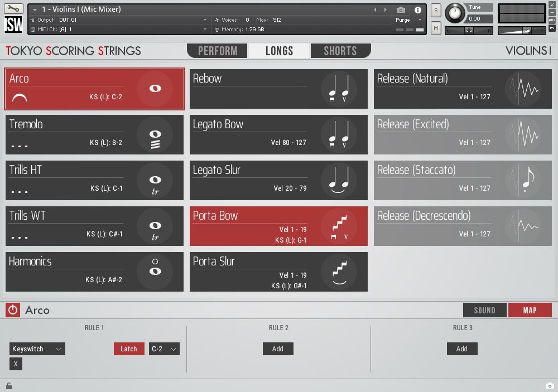This screenshot has width=558, height=392.
Task: Open the SOUND panel tab
Action: tap(484, 310)
